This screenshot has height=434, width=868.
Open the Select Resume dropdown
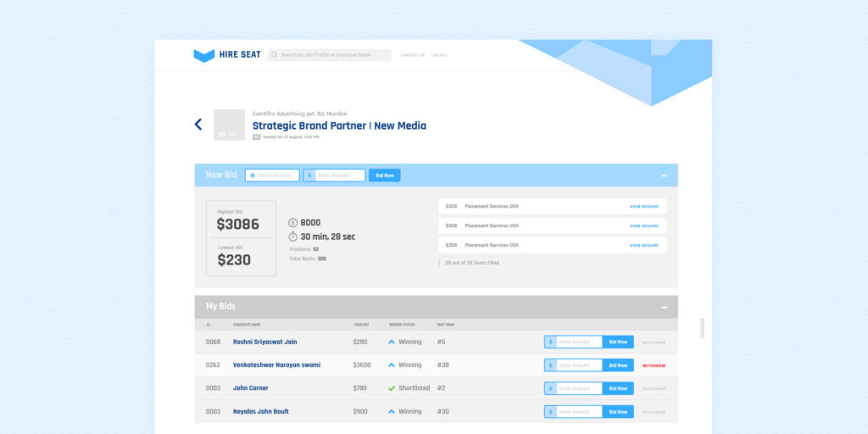[x=272, y=175]
